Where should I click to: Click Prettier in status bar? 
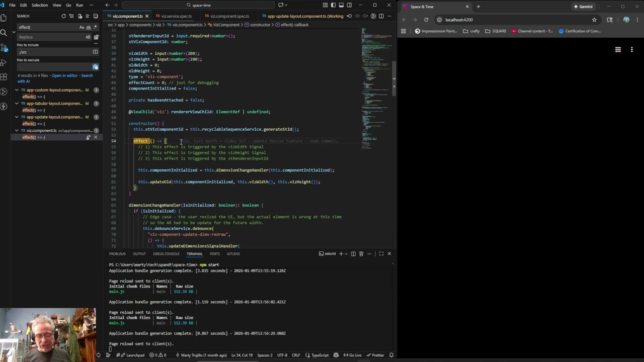(375, 355)
